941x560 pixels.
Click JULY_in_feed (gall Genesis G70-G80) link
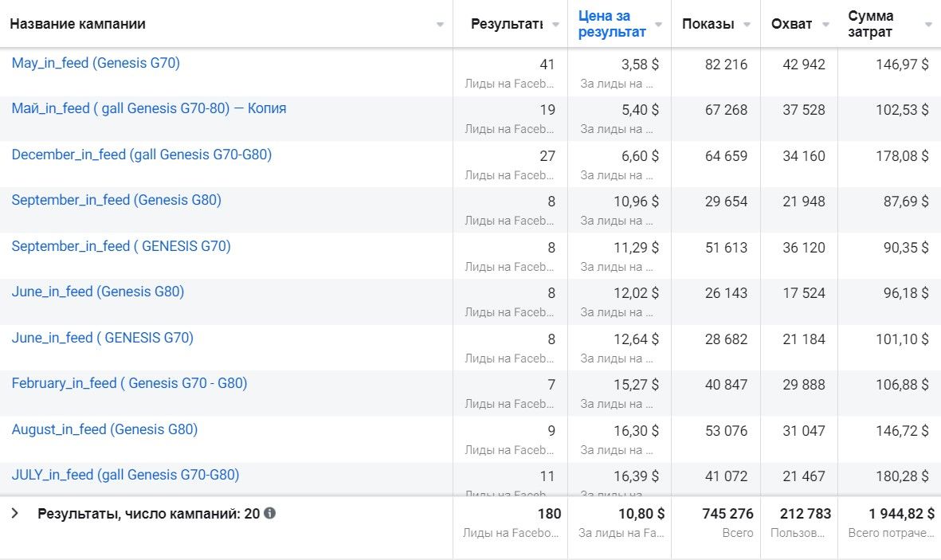tap(125, 475)
